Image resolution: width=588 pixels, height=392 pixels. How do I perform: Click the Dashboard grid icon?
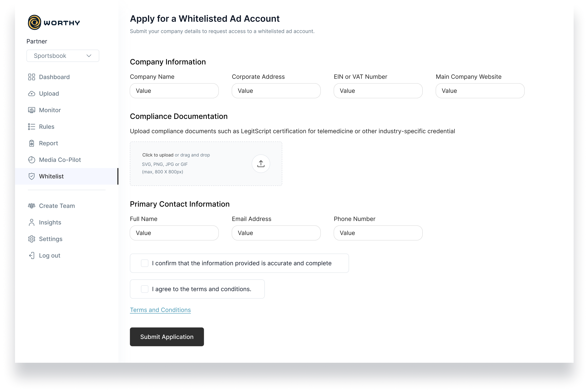[31, 77]
